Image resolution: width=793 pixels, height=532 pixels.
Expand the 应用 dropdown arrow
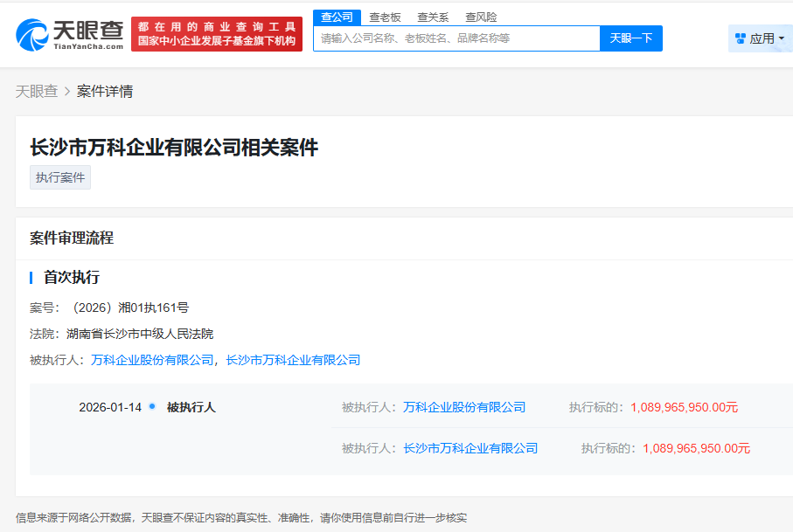click(782, 38)
